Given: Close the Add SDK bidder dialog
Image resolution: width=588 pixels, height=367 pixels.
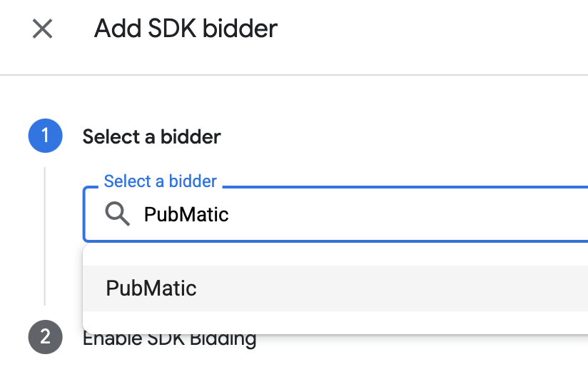Looking at the screenshot, I should (43, 29).
